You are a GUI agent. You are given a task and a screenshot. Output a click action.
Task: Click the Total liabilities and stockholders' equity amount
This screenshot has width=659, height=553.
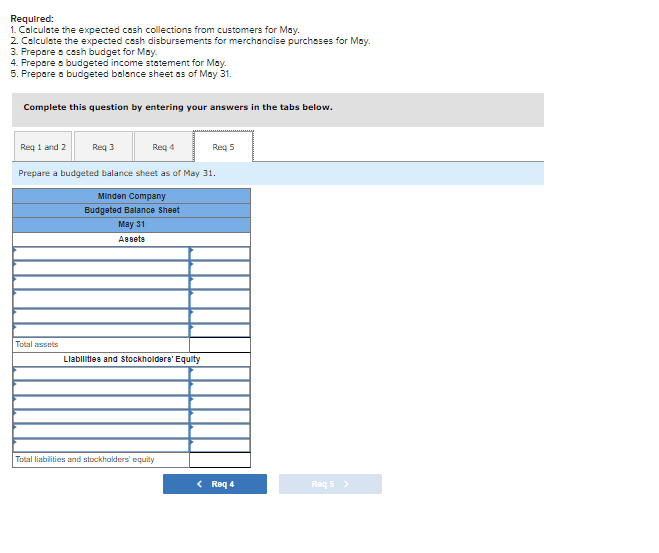[x=220, y=460]
